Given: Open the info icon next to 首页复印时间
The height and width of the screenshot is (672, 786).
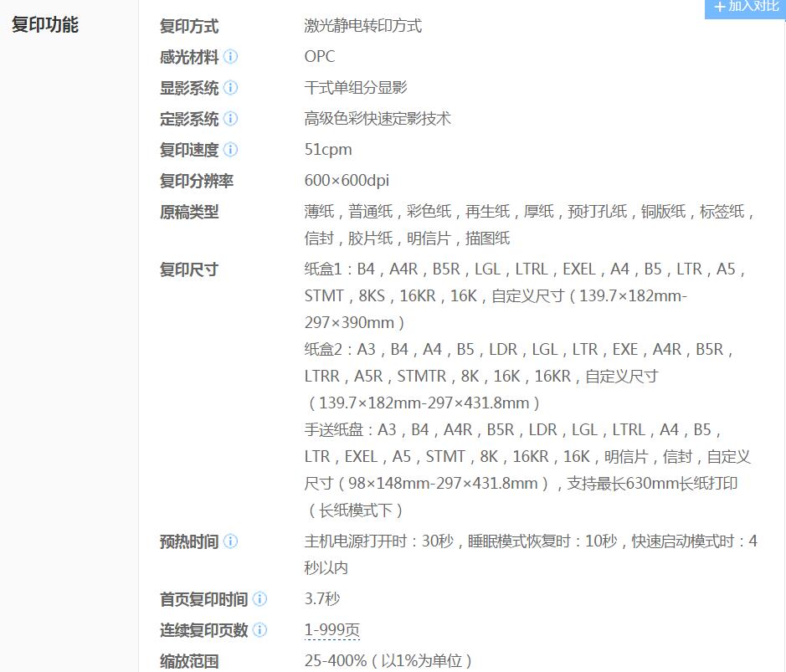Looking at the screenshot, I should 259,599.
